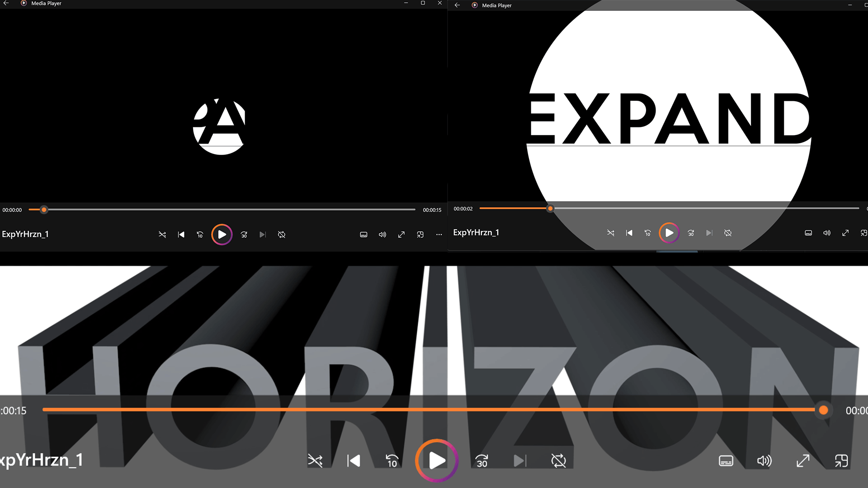868x488 pixels.
Task: Skip back 10 seconds in top-left player
Action: (200, 235)
